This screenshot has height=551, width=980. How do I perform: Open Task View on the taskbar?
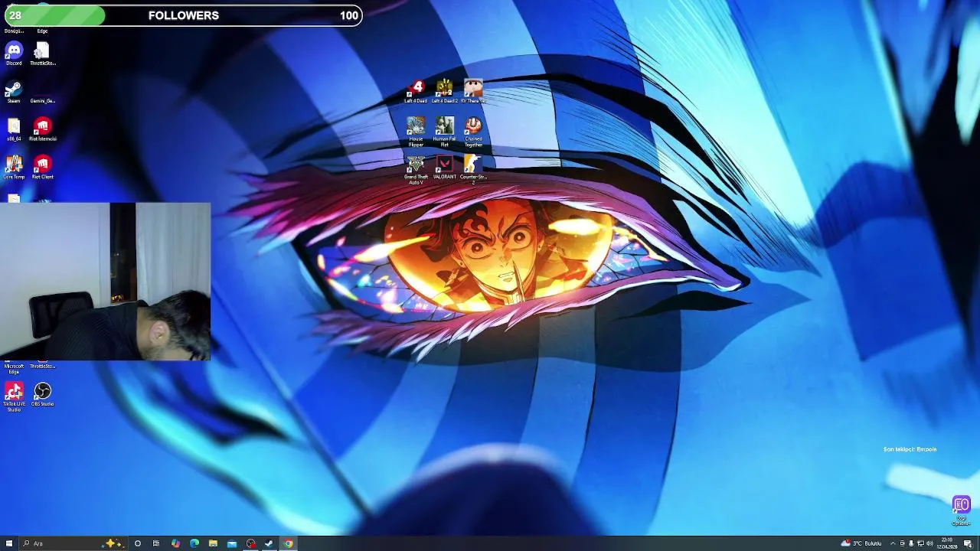156,543
